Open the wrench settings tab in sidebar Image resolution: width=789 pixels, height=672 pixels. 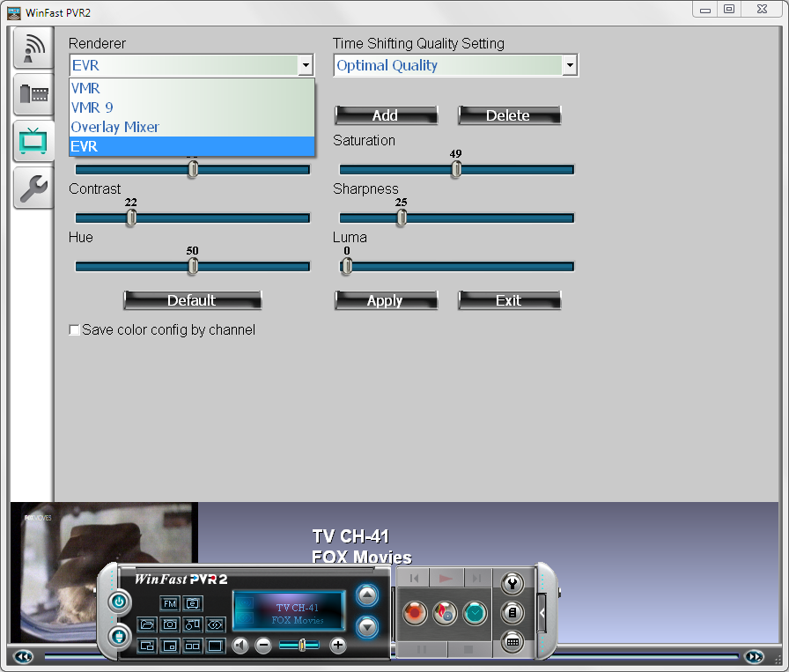[33, 188]
